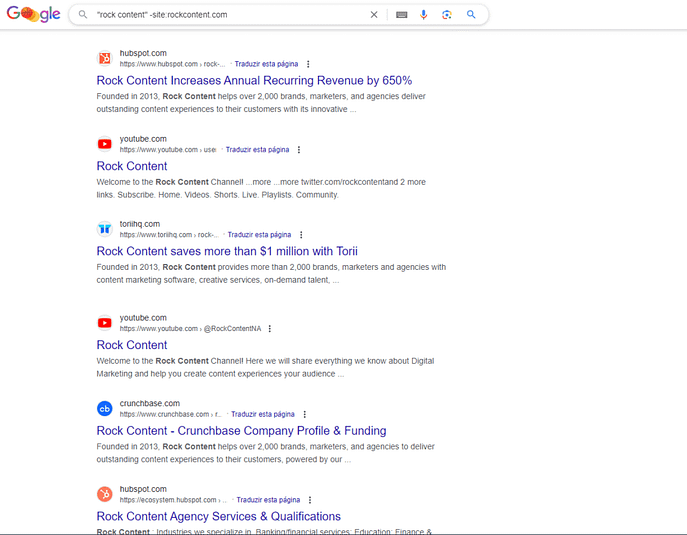Open three-dot menu for @RockContentNA YouTube result

[270, 329]
